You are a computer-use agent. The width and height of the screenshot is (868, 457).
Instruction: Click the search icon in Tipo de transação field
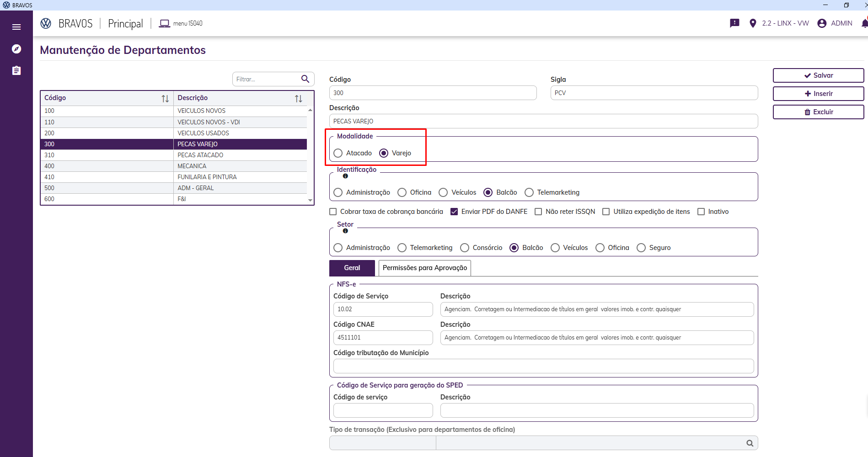coord(750,443)
